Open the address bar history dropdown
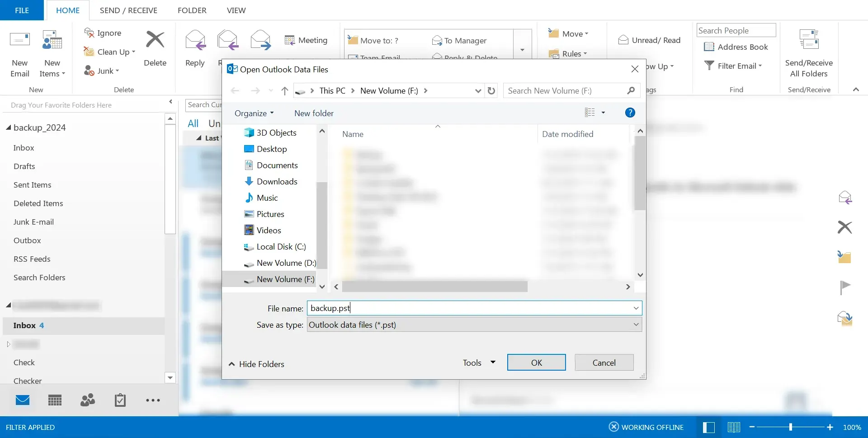Viewport: 868px width, 438px height. pos(478,91)
